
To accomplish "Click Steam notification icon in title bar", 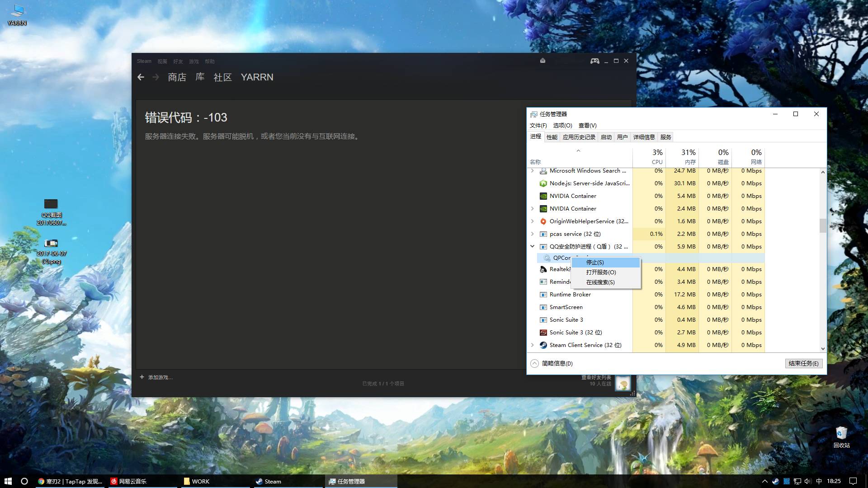I will (542, 61).
